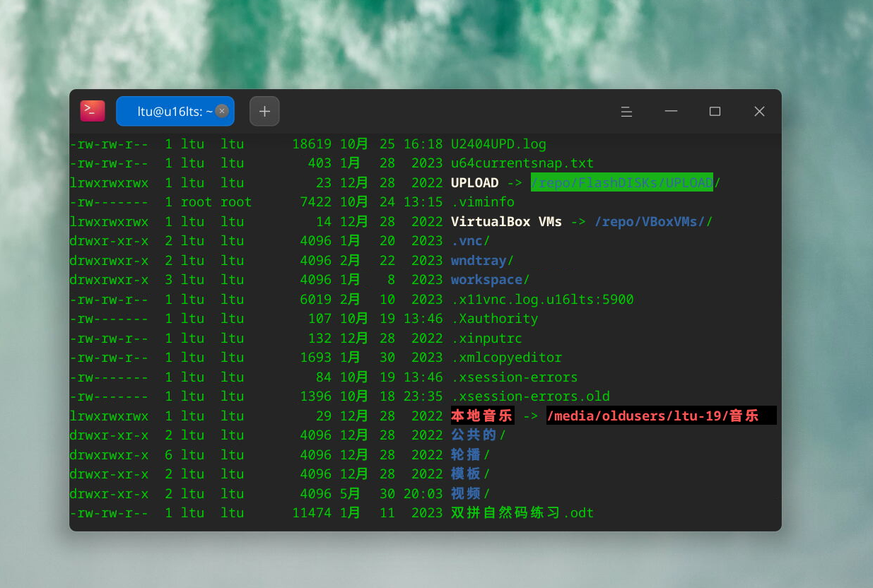Click the UPLOAD symlink name

[x=475, y=183]
